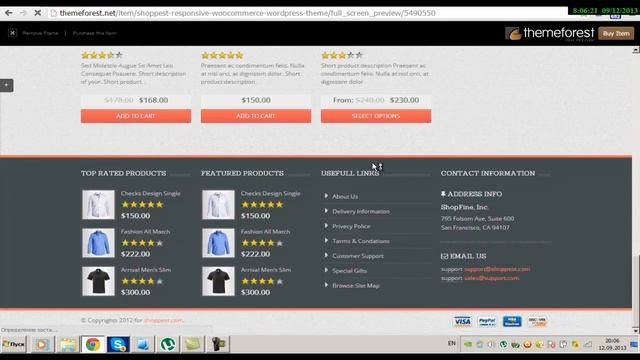Switch to Chrome taskbar icon
640x360 pixels.
point(93,344)
